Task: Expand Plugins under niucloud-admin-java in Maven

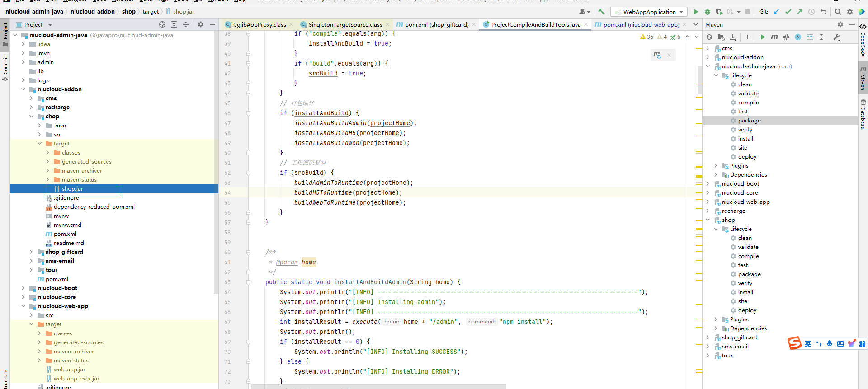Action: click(x=716, y=166)
